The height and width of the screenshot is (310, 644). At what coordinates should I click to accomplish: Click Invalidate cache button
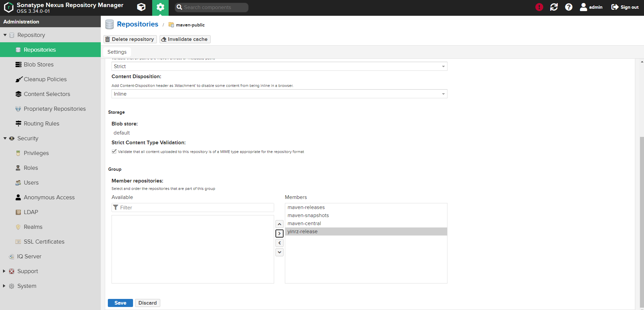185,39
